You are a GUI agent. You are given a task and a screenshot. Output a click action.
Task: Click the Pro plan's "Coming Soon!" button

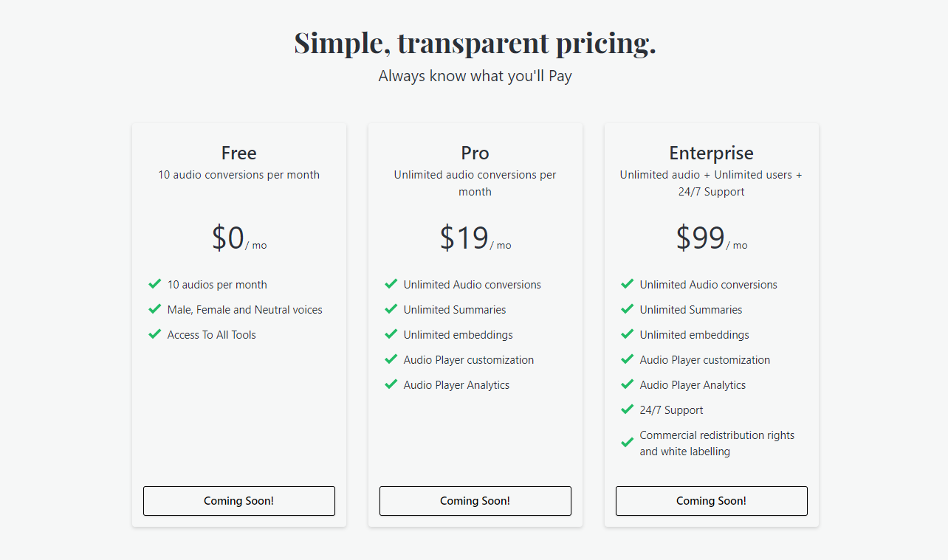pyautogui.click(x=475, y=501)
